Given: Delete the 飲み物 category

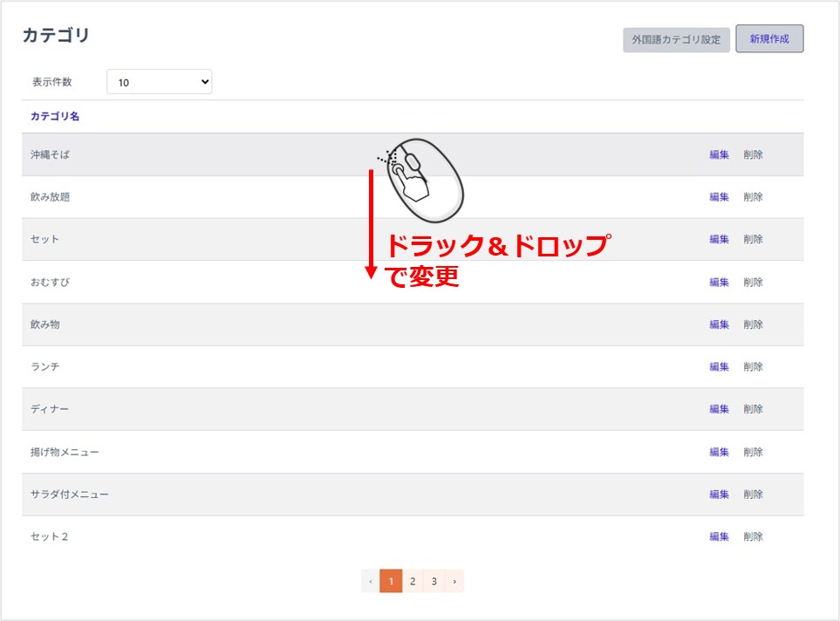Looking at the screenshot, I should click(x=753, y=324).
